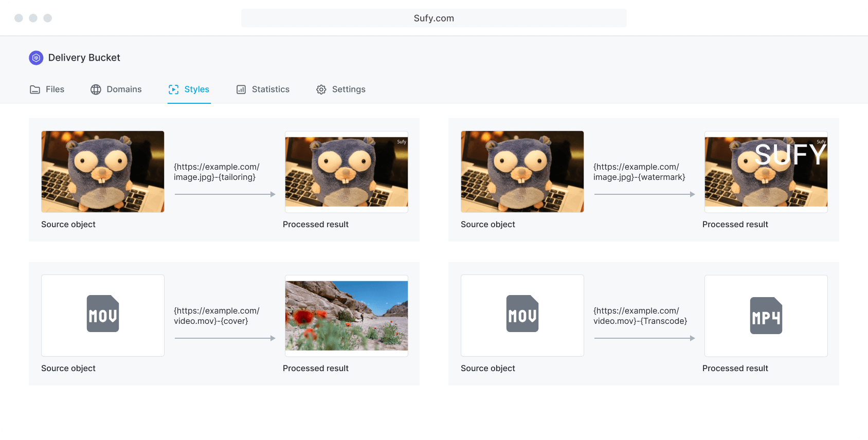Click the Styles tab icon

pos(174,89)
